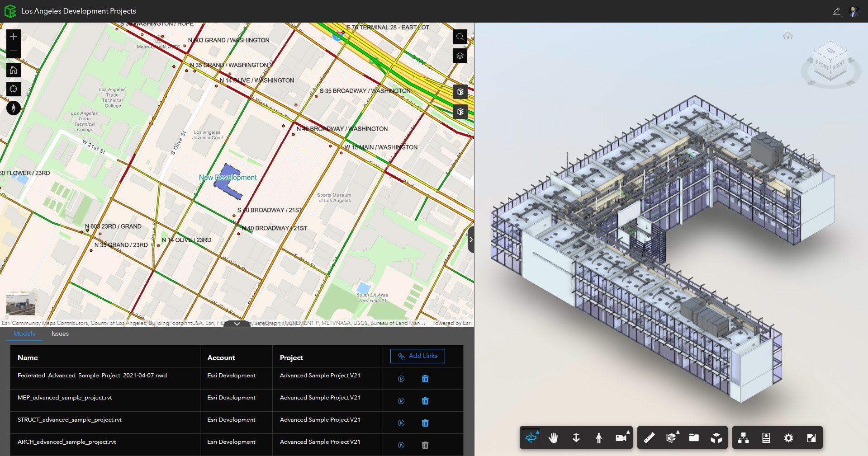The image size is (868, 456).
Task: Zoom in on the map with plus button
Action: tap(14, 36)
